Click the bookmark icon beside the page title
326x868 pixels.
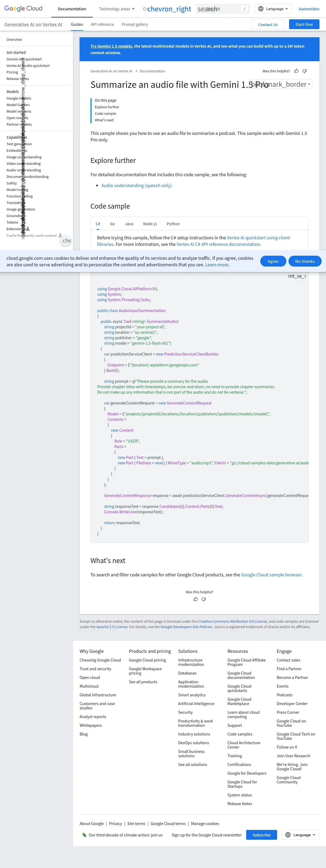pyautogui.click(x=278, y=84)
